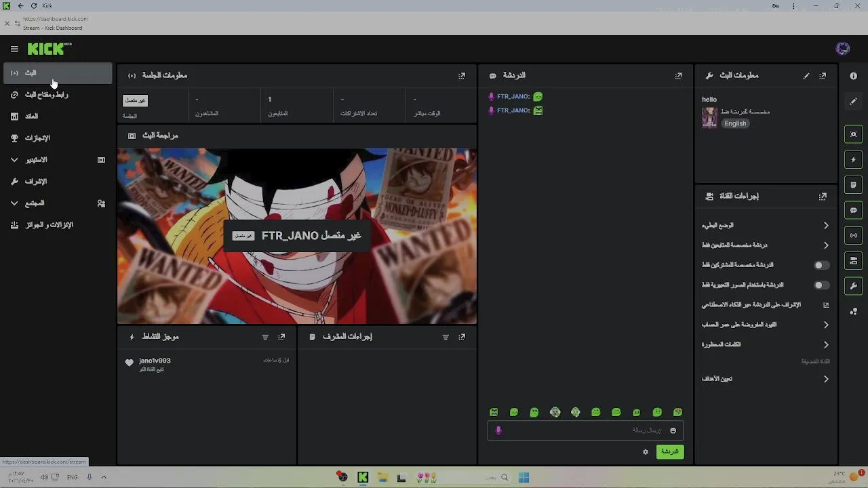The height and width of the screenshot is (488, 868).
Task: Pop out the إجراءات المشرف panel
Action: tap(462, 337)
